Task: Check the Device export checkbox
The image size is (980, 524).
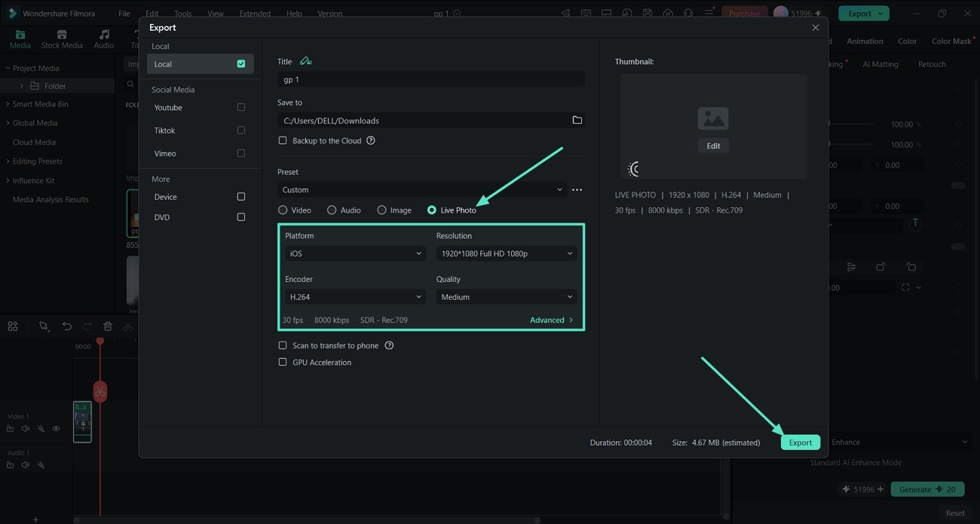Action: click(x=241, y=197)
